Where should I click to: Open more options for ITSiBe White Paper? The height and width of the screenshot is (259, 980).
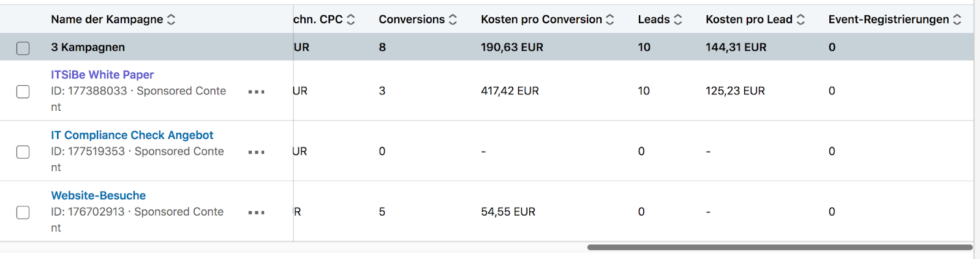coord(256,92)
